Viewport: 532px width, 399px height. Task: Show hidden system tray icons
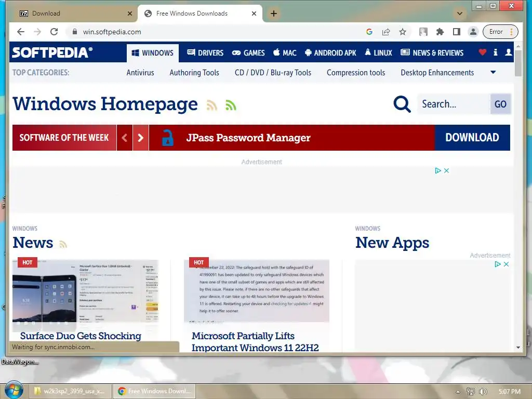pyautogui.click(x=458, y=392)
